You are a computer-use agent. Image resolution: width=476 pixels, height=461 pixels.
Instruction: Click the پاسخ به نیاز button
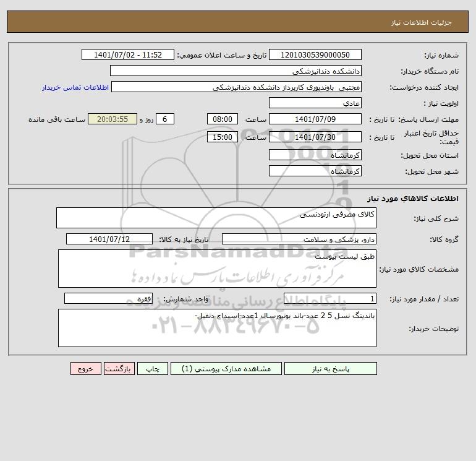(x=331, y=369)
